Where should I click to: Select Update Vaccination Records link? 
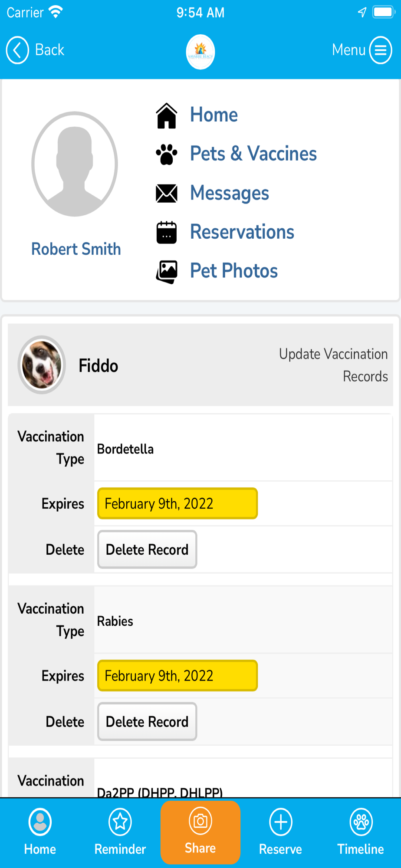click(x=333, y=365)
